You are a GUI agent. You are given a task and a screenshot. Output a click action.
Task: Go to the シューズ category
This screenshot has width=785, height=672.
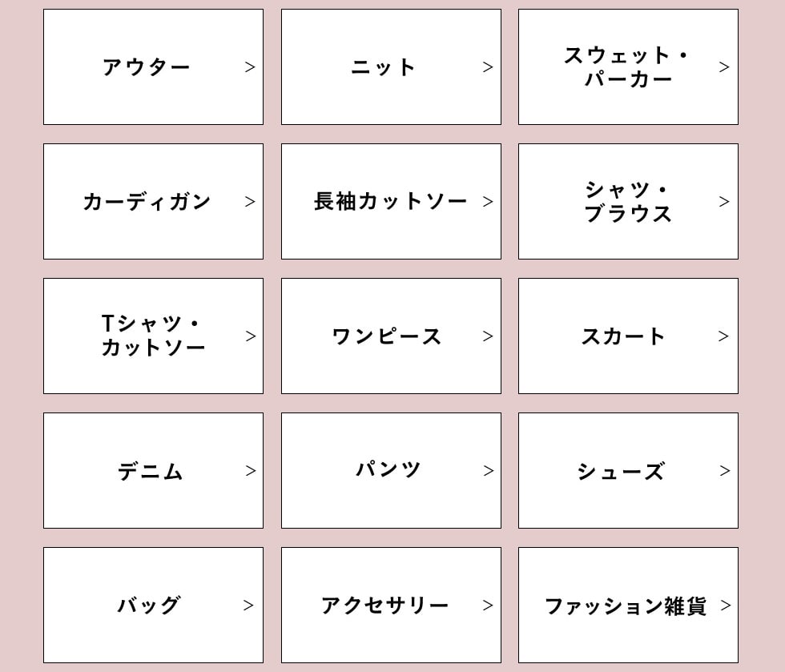point(621,471)
